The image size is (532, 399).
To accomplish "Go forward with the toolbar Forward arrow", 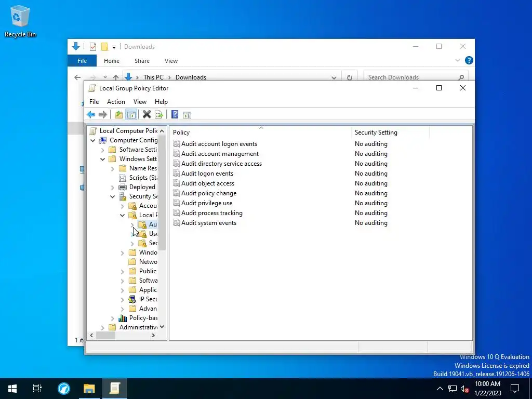I will [x=103, y=115].
